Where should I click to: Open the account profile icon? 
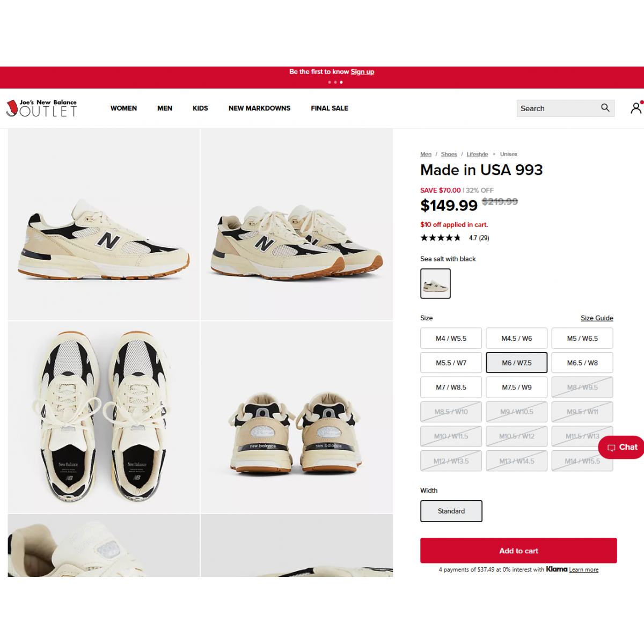click(636, 108)
